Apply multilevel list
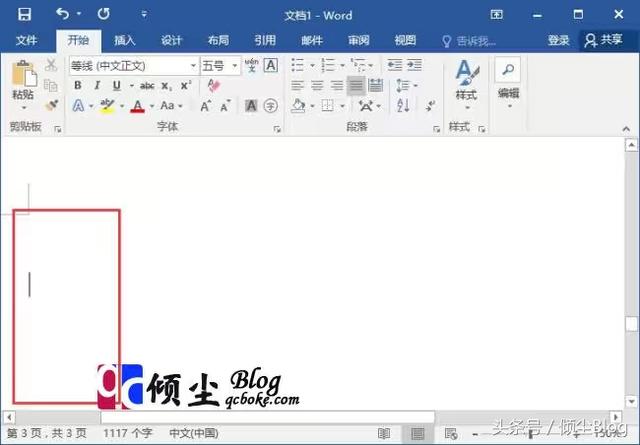Viewport: 640px width, 445px height. point(358,65)
